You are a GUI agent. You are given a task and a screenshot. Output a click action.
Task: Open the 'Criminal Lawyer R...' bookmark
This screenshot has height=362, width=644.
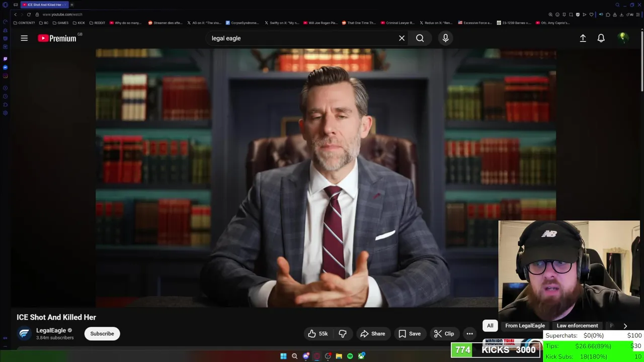(397, 23)
